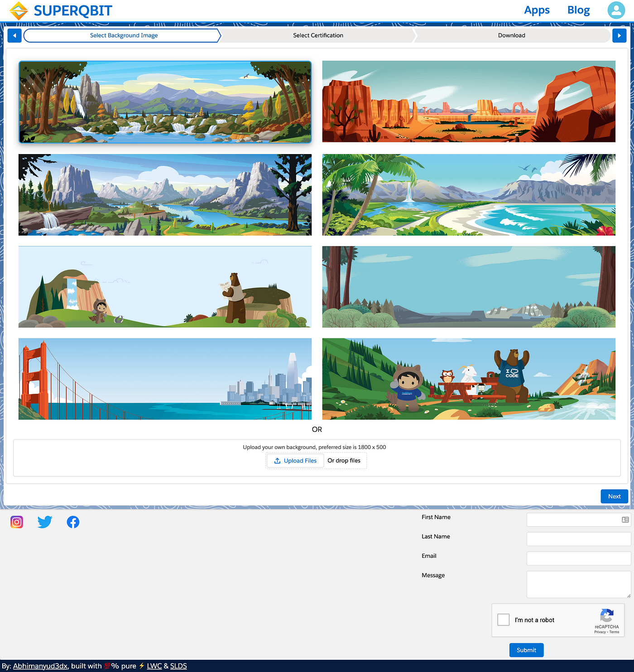Screen dimensions: 634x672
Task: Go to the Select Certification step
Action: 318,35
